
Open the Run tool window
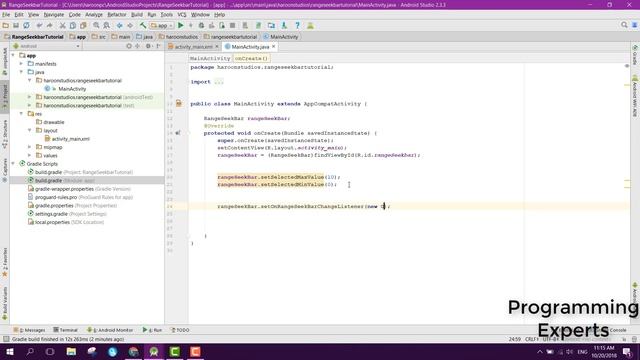(x=152, y=330)
